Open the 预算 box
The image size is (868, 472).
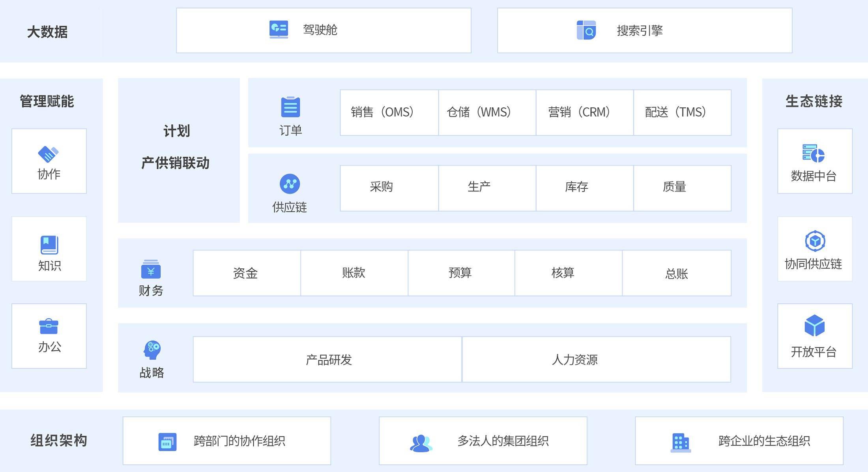(461, 273)
